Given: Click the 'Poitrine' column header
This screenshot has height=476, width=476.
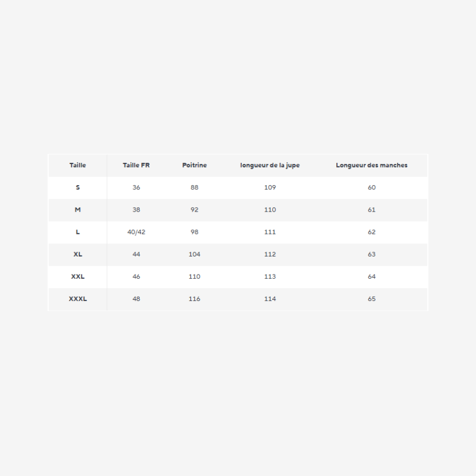Looking at the screenshot, I should click(195, 165).
